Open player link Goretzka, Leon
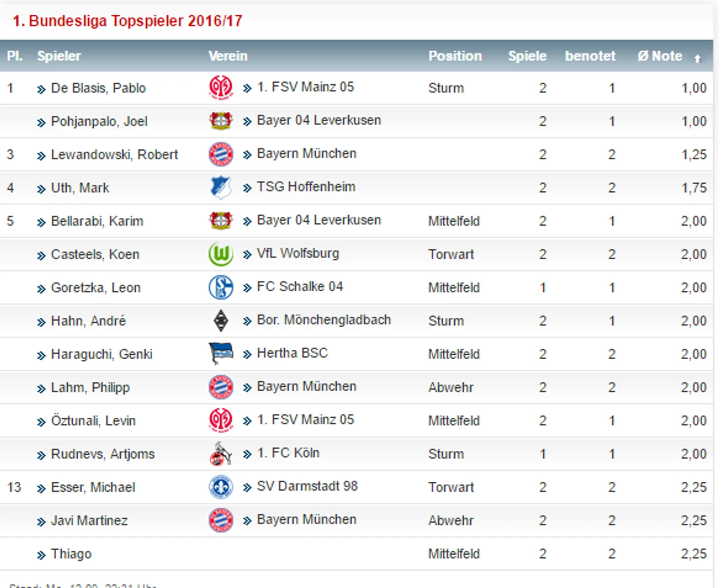The height and width of the screenshot is (588, 719). pos(96,287)
